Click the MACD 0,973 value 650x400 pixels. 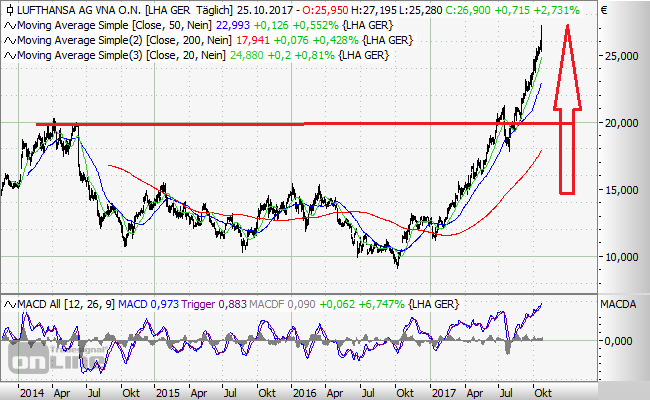148,304
